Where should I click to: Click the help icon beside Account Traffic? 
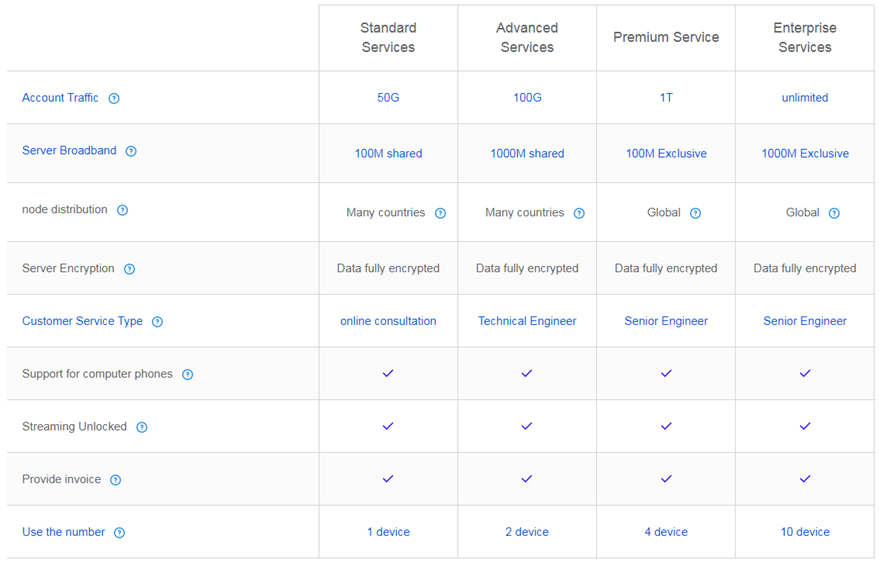click(x=114, y=98)
